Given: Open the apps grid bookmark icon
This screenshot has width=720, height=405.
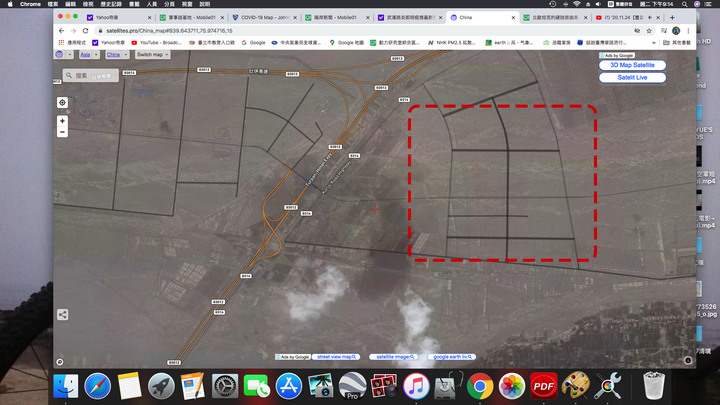Looking at the screenshot, I should click(61, 43).
